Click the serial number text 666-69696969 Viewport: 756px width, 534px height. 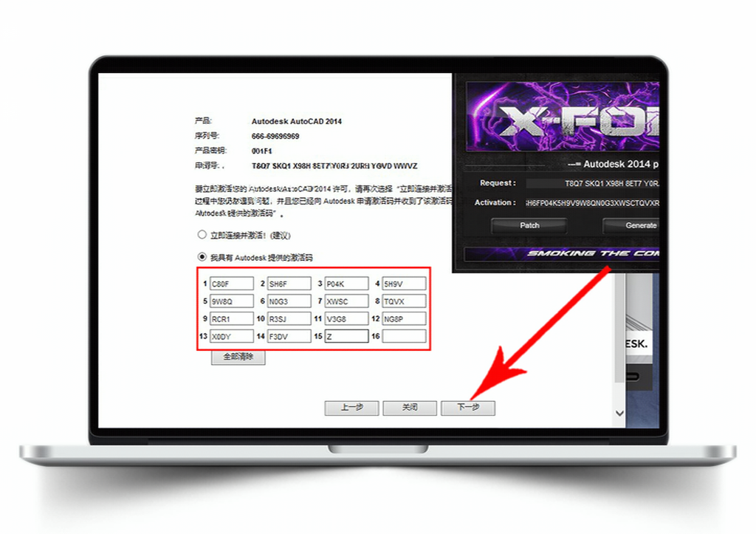pyautogui.click(x=275, y=136)
